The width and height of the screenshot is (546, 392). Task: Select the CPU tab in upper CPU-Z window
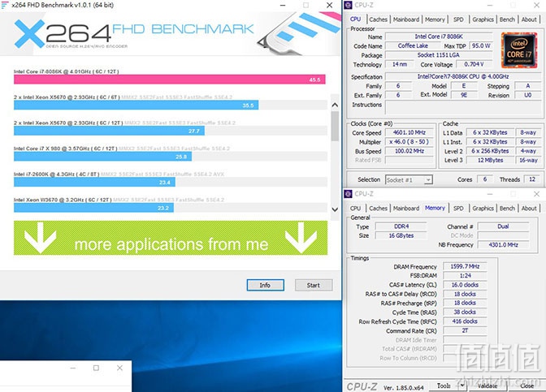click(x=355, y=19)
